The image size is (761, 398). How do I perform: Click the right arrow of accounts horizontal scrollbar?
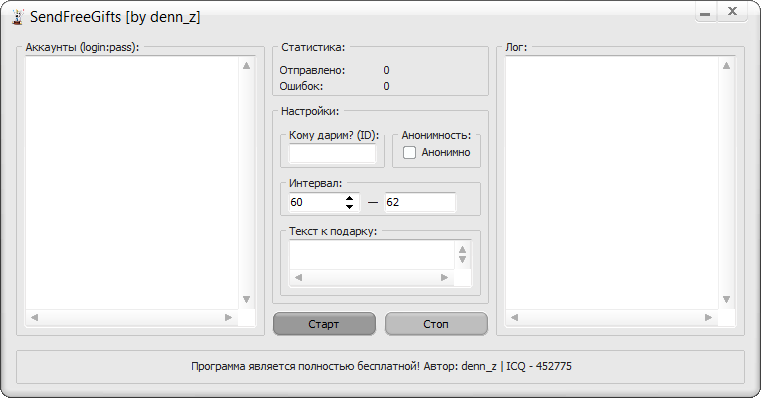[x=229, y=317]
